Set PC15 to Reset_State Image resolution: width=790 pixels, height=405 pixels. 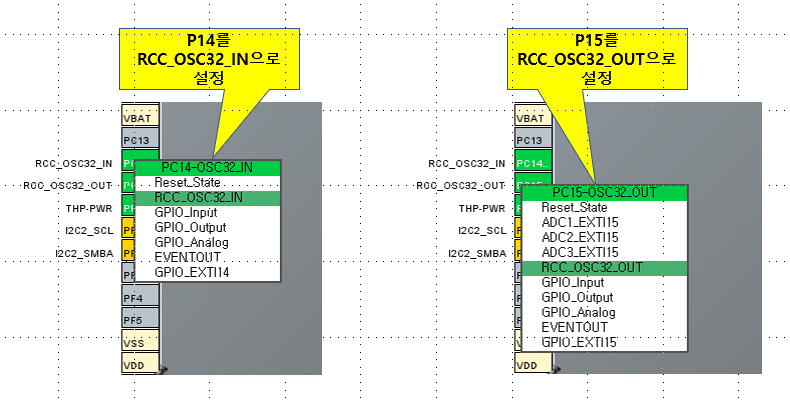pyautogui.click(x=574, y=208)
